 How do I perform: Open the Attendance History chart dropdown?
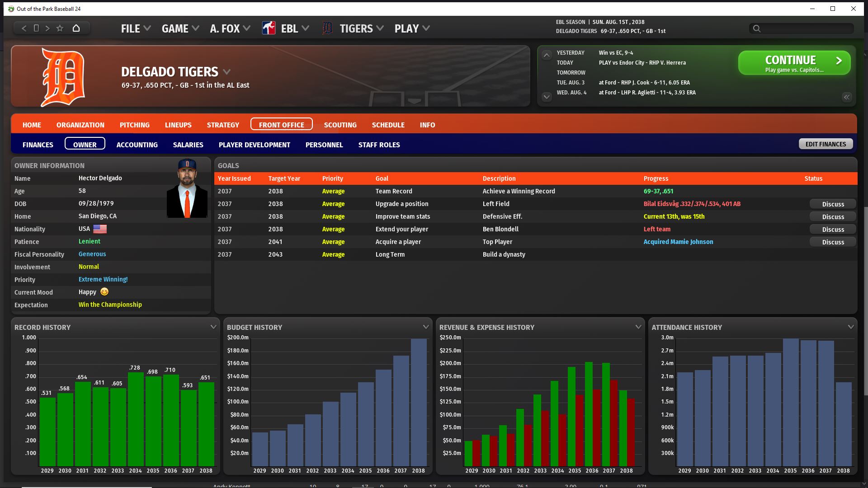850,327
